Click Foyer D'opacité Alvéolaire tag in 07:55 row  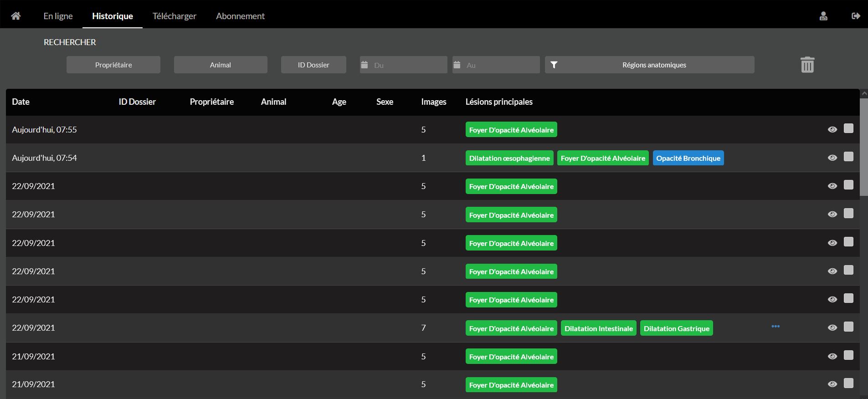[x=511, y=130]
